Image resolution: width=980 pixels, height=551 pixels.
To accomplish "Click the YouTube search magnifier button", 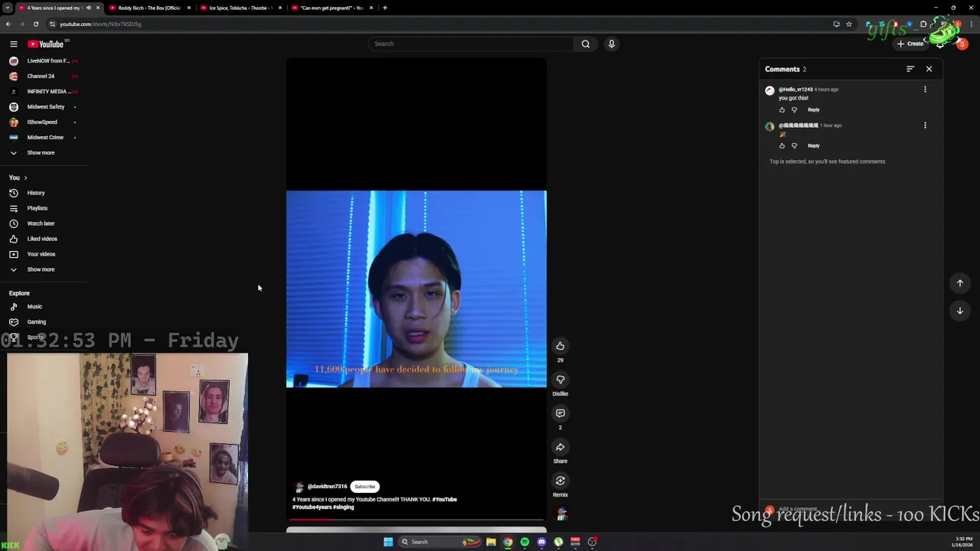I will point(586,44).
